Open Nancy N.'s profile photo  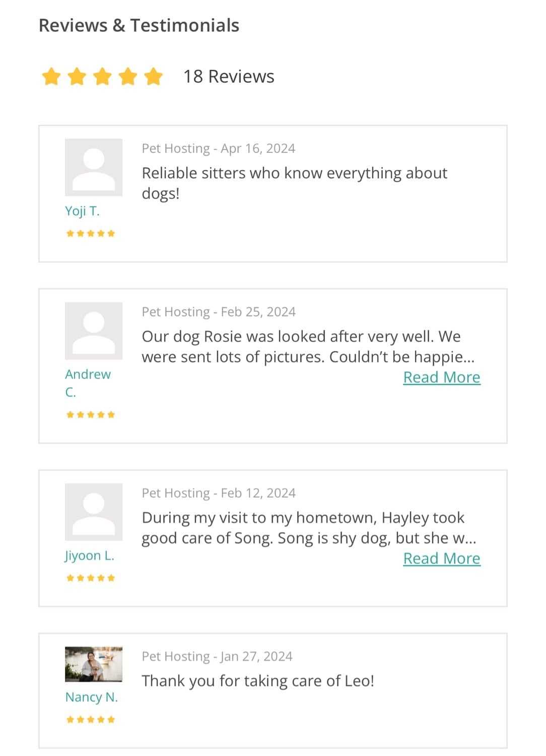point(94,664)
